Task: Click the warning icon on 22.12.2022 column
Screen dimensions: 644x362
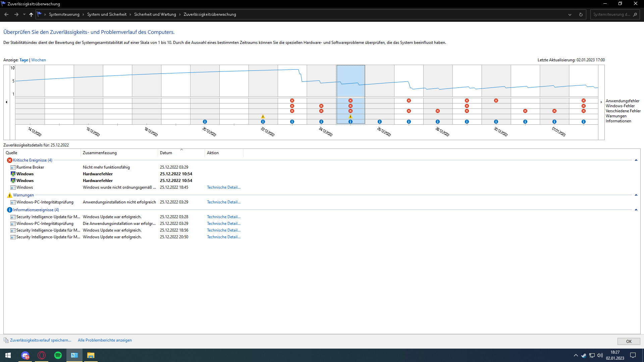Action: pyautogui.click(x=263, y=117)
